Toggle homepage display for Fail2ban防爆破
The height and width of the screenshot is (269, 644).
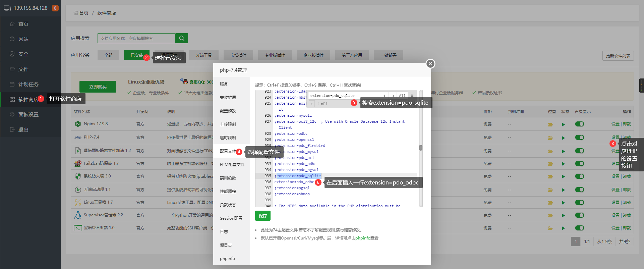point(579,164)
